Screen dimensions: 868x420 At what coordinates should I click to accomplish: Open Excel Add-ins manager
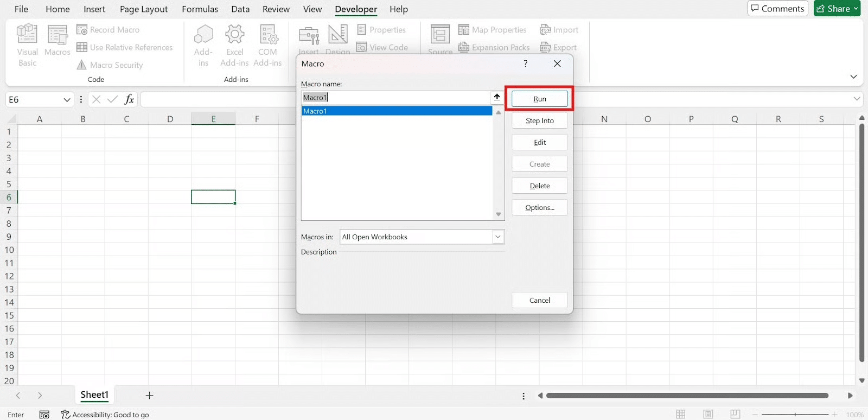click(234, 46)
